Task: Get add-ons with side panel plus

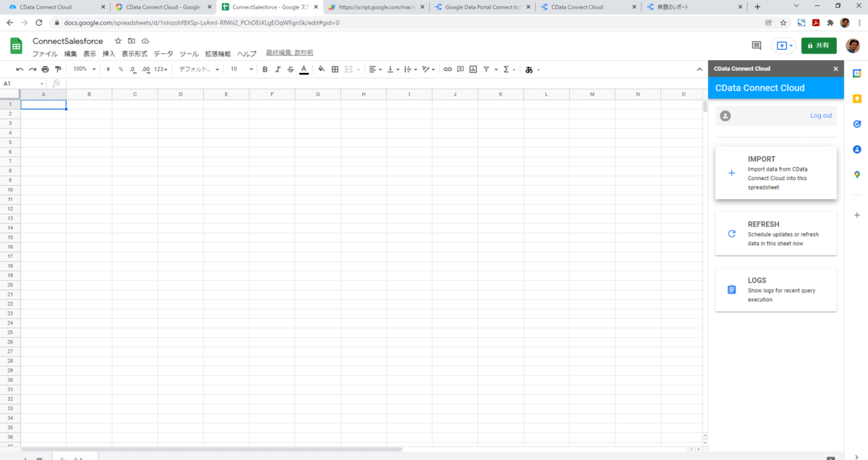Action: [856, 215]
